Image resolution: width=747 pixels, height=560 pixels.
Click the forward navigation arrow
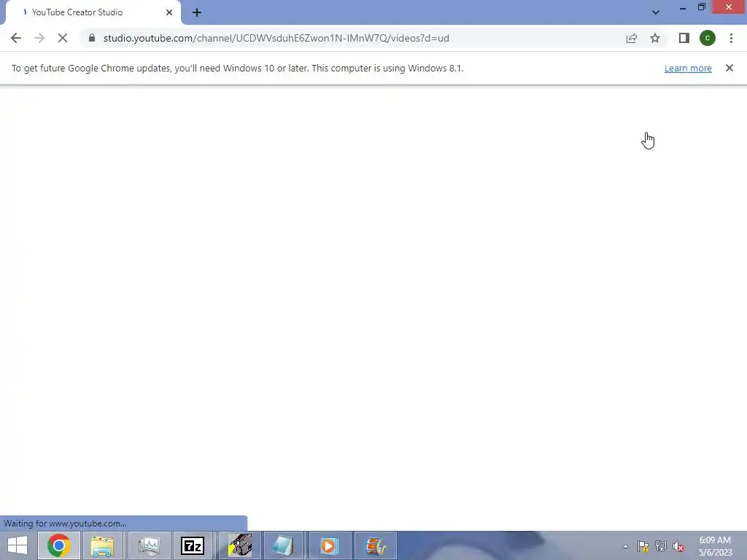tap(39, 38)
